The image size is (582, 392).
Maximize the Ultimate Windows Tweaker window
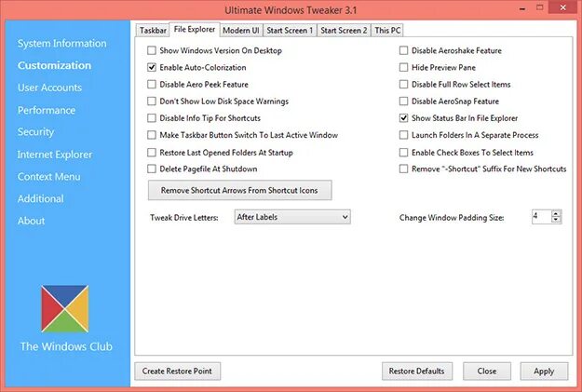(540, 7)
